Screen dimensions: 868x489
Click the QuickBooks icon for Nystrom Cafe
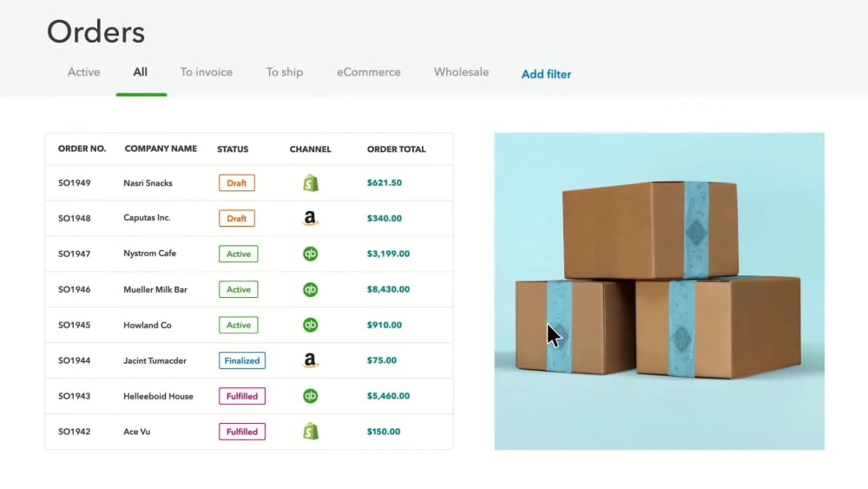click(x=311, y=254)
